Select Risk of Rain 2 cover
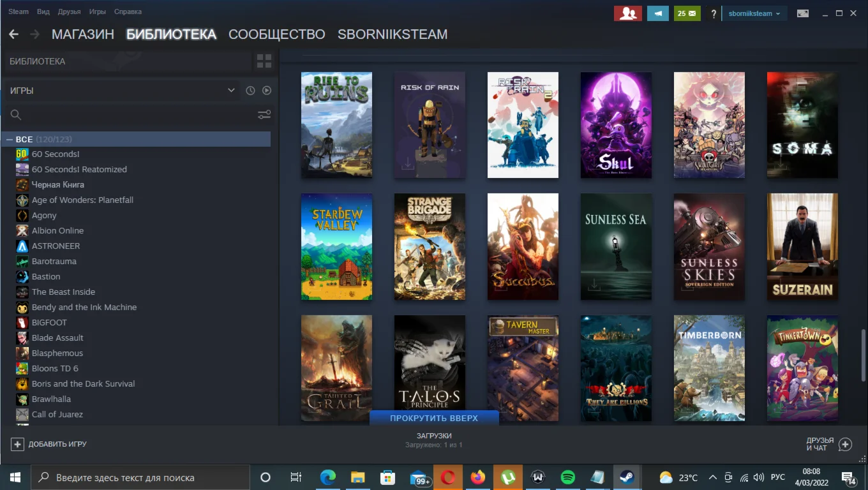868x490 pixels. click(x=523, y=125)
